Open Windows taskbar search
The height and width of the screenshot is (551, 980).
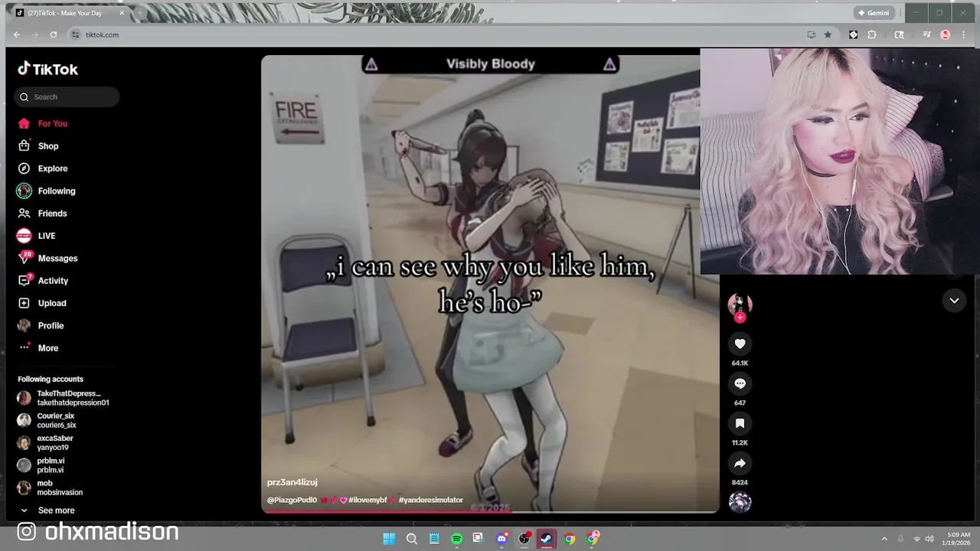point(412,539)
